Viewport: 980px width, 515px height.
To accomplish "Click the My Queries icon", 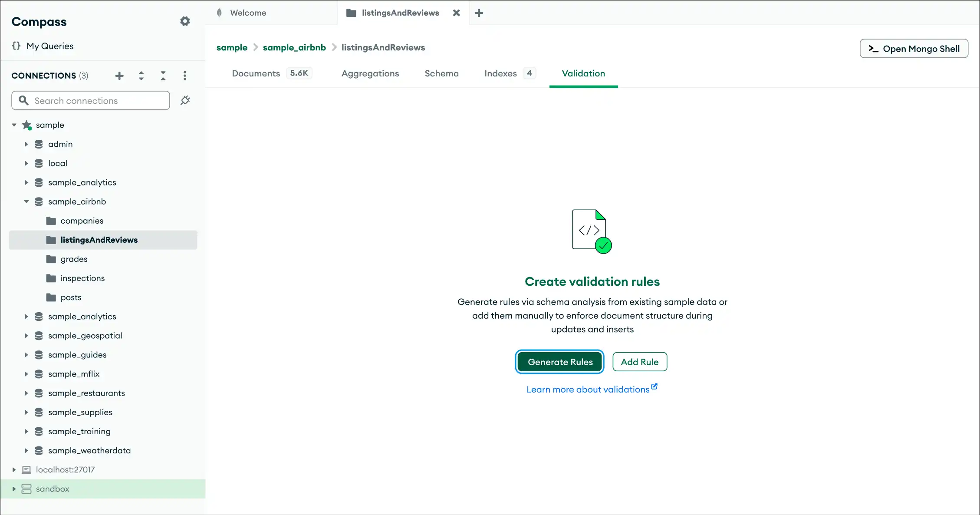I will coord(16,46).
